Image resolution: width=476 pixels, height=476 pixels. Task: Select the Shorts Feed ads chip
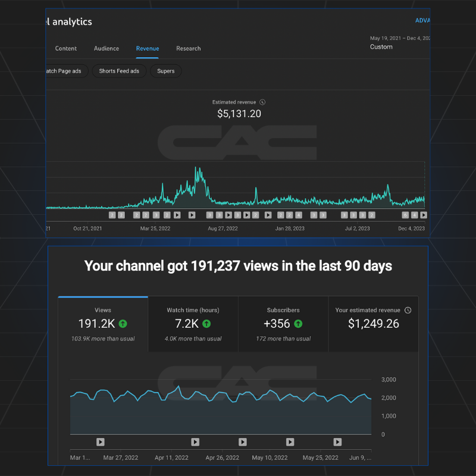click(119, 71)
